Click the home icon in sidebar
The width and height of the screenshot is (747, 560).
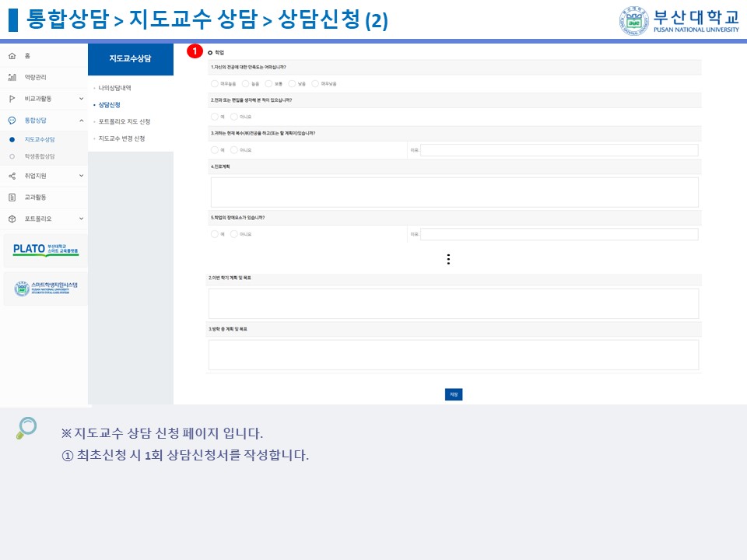(12, 57)
